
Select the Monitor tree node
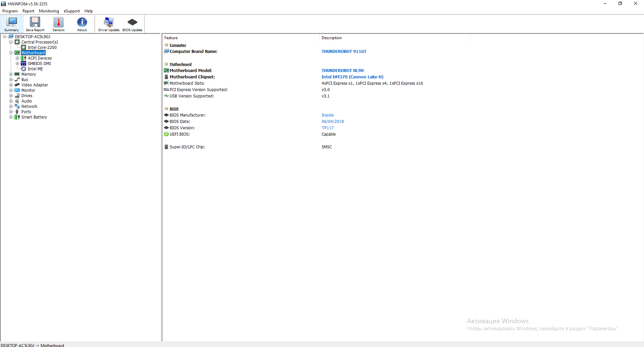point(28,90)
